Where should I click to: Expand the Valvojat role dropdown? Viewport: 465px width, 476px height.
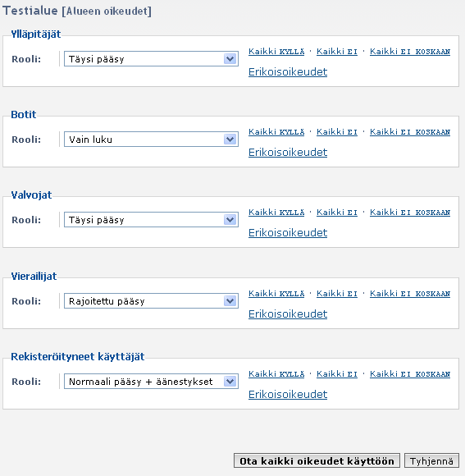[x=151, y=220]
